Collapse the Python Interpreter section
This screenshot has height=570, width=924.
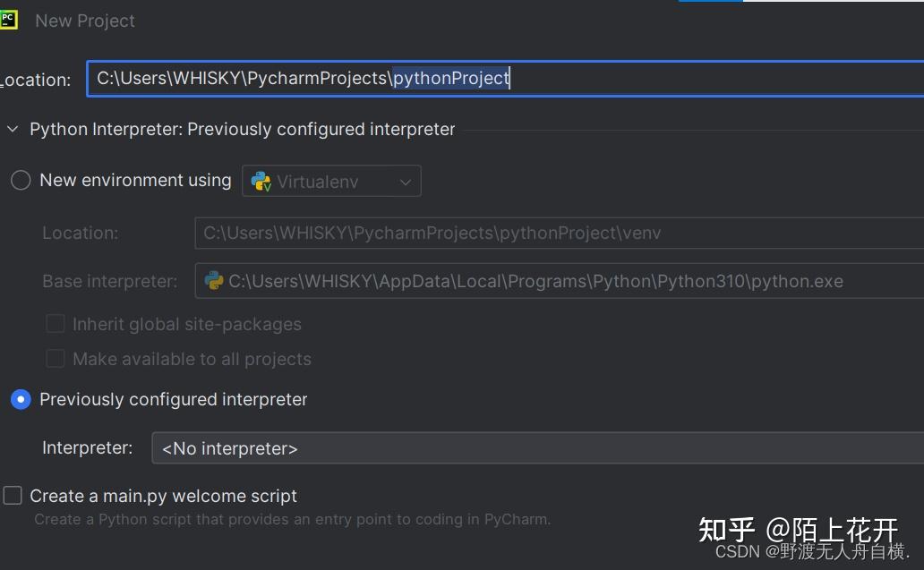click(13, 130)
